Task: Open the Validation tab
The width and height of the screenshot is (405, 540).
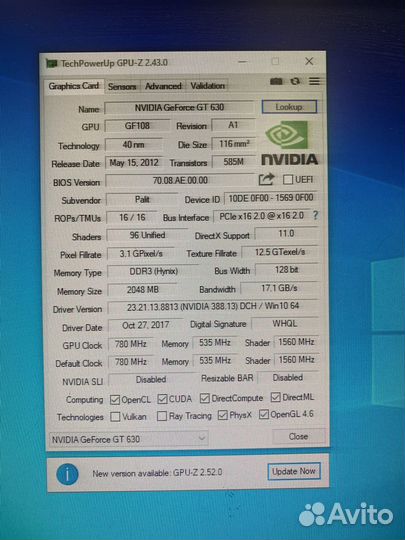Action: coord(208,86)
